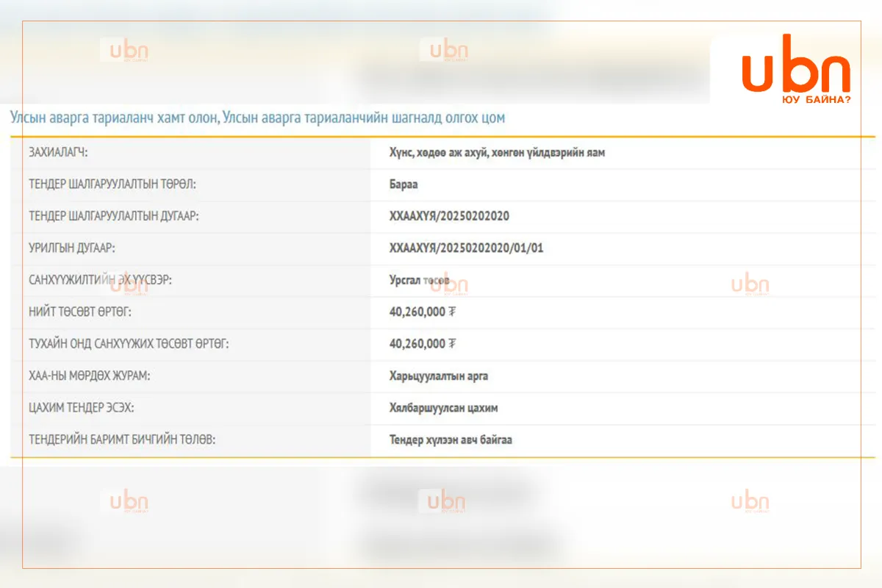The height and width of the screenshot is (588, 882).
Task: Select the 'САНХҮҮЖИЛТИЙН ЭХ ҮҮСВЭР:' label
Action: point(100,281)
